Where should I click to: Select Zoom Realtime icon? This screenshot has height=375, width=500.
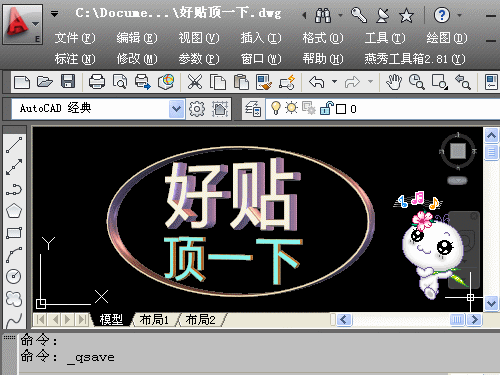417,82
